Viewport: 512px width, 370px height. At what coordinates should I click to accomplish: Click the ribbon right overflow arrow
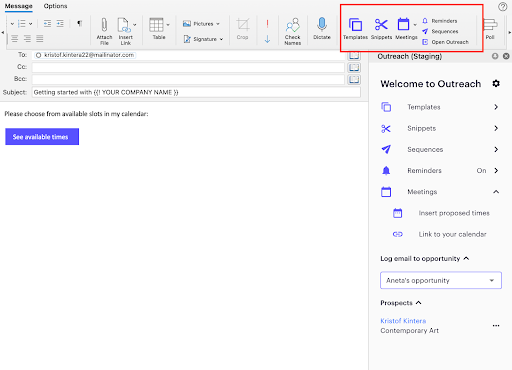(x=509, y=32)
